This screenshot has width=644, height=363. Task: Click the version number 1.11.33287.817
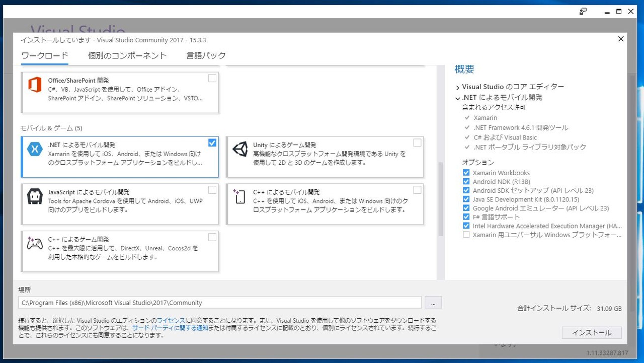coord(607,352)
